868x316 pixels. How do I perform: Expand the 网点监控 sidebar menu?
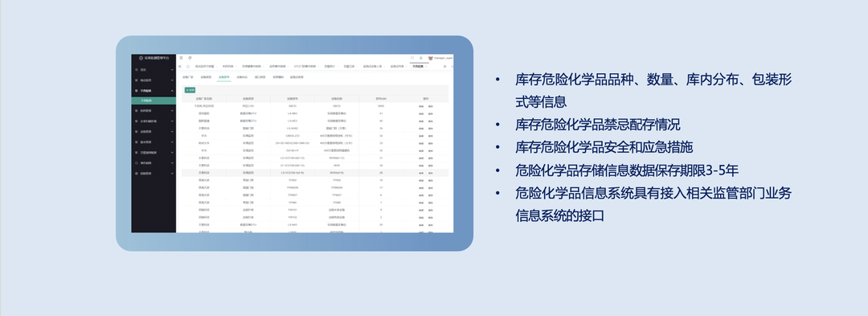point(154,80)
